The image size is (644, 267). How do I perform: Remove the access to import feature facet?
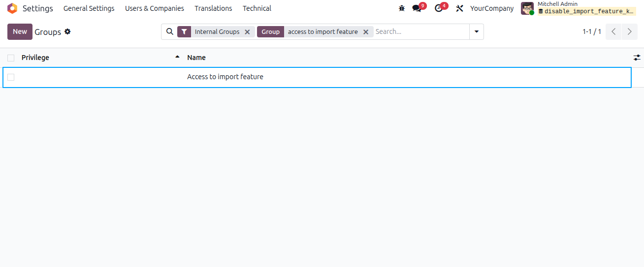[366, 31]
